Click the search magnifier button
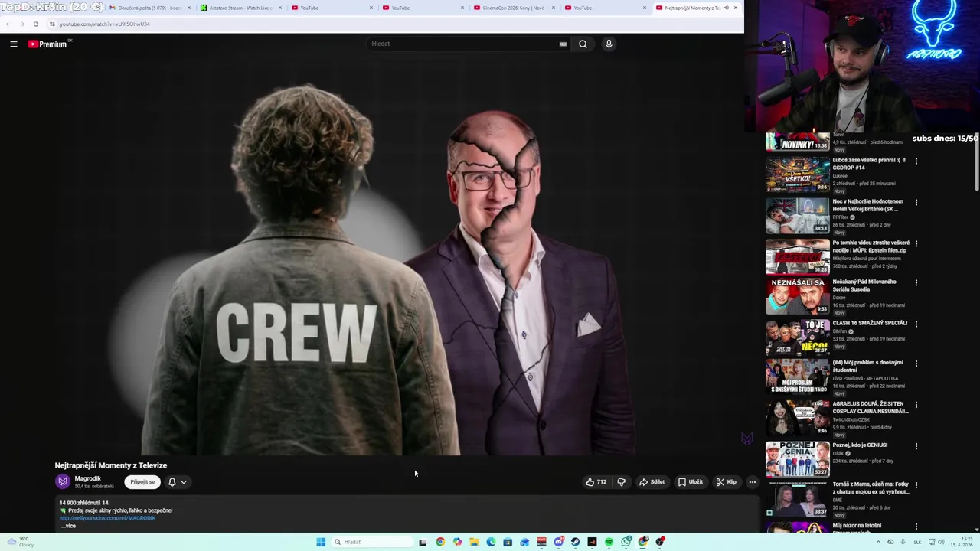The width and height of the screenshot is (980, 551). click(583, 44)
